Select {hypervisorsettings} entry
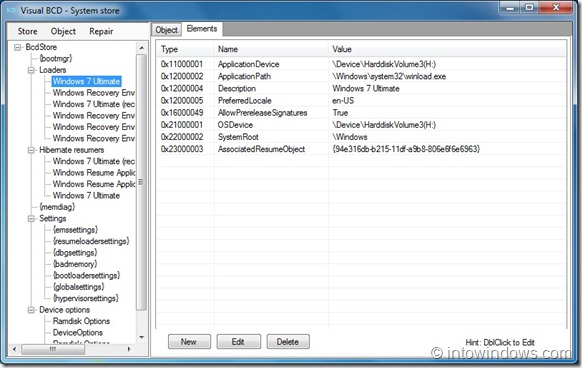Image resolution: width=582 pixels, height=368 pixels. pos(86,299)
